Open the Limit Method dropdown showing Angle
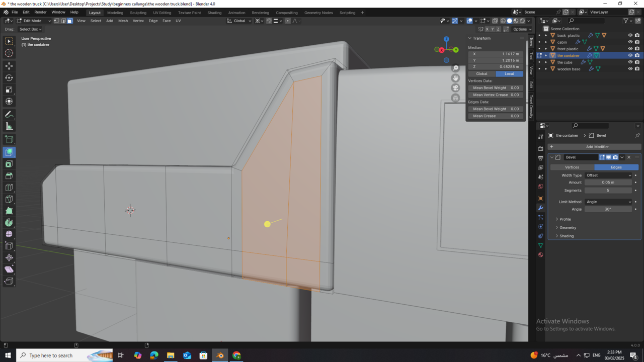 point(608,202)
